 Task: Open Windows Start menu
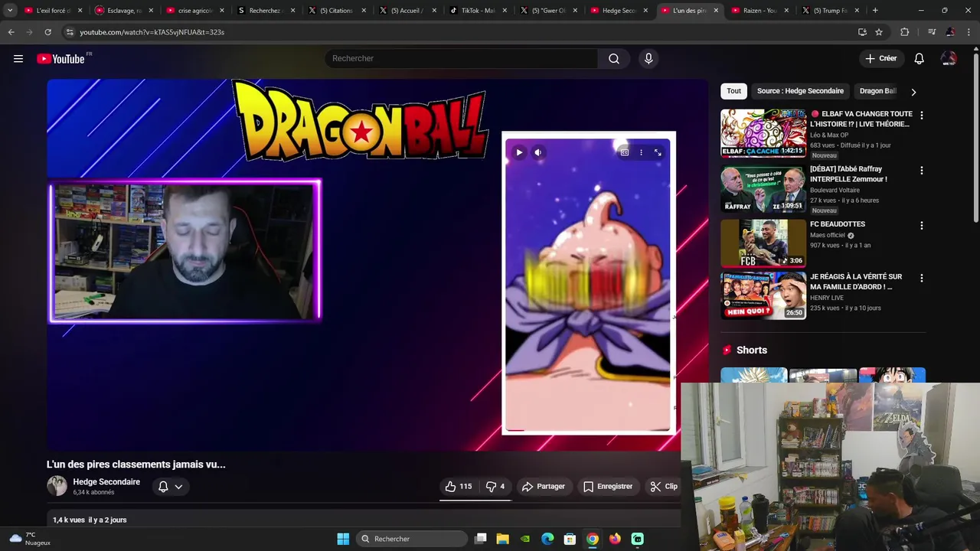(x=343, y=539)
